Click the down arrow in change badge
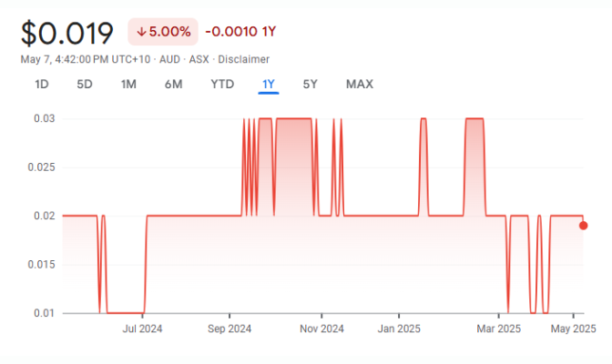Image resolution: width=612 pixels, height=364 pixels. point(141,32)
